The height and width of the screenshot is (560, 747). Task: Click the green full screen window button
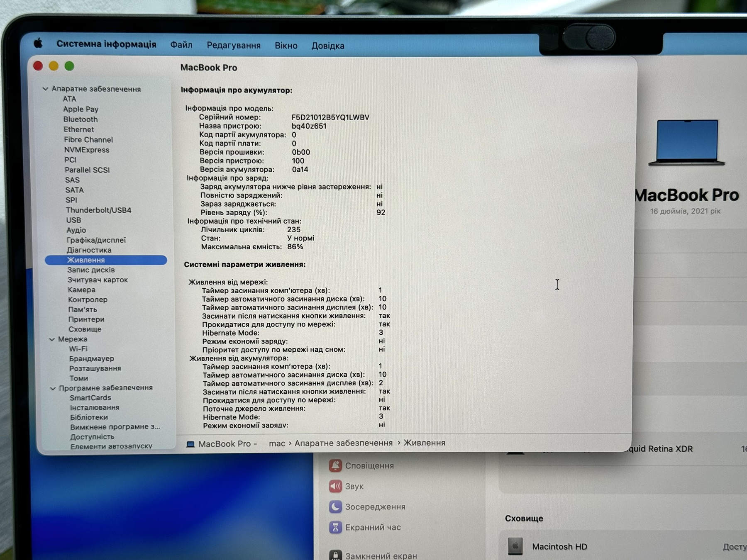(69, 66)
